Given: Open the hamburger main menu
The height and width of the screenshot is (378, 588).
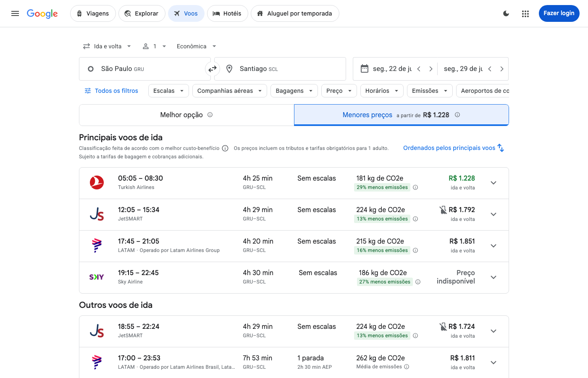Looking at the screenshot, I should [15, 13].
